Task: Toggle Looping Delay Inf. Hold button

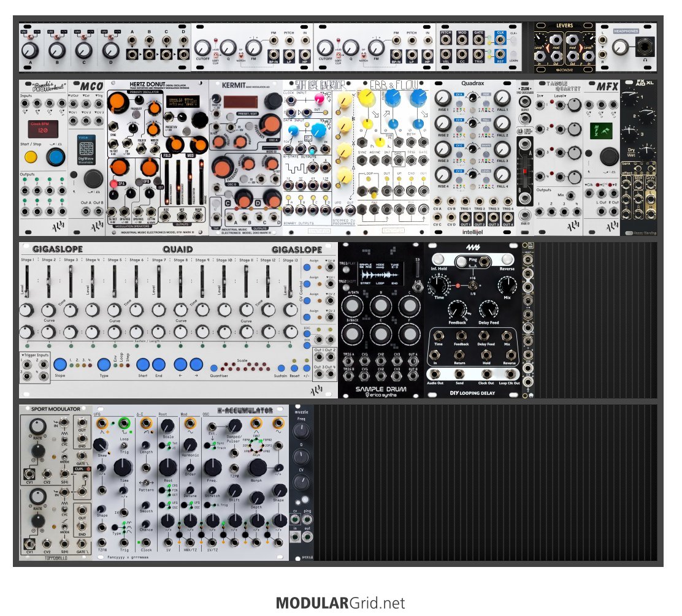Action: pyautogui.click(x=438, y=259)
